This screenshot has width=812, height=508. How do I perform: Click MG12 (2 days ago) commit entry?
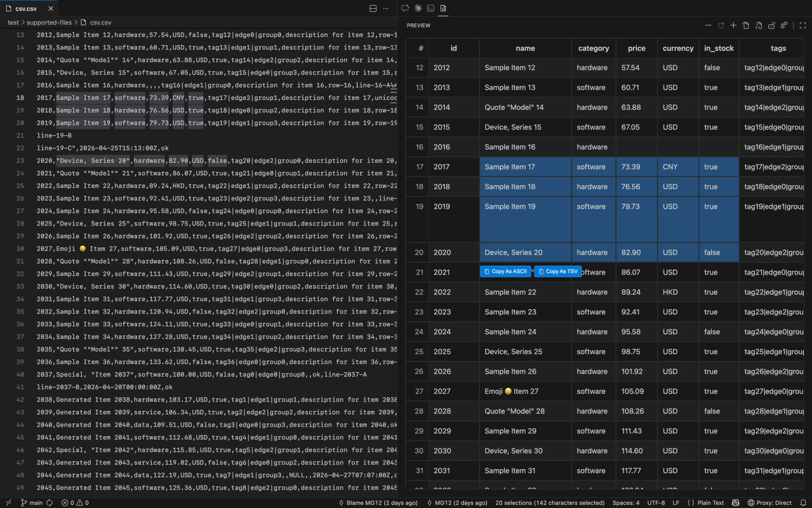click(457, 503)
